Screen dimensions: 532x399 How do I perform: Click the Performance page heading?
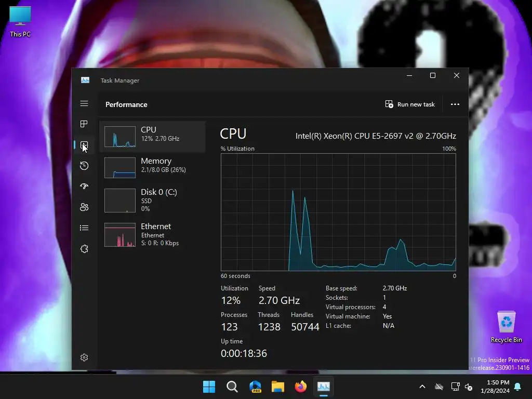126,104
